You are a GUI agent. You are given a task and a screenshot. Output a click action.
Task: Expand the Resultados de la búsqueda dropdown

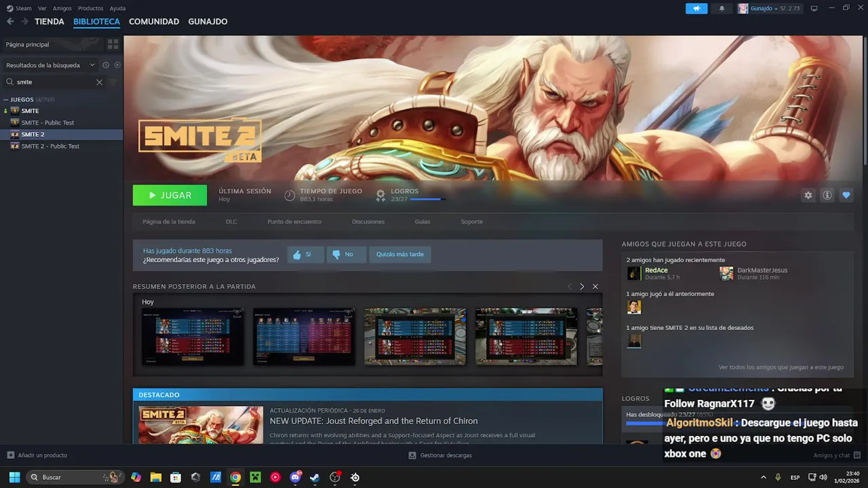[51, 65]
